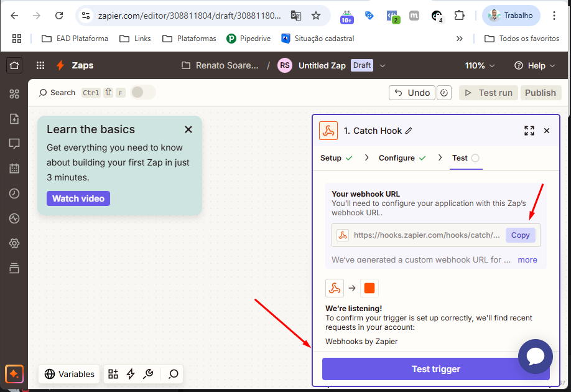Open the sidebar comments icon
This screenshot has height=392, width=571.
coord(14,144)
